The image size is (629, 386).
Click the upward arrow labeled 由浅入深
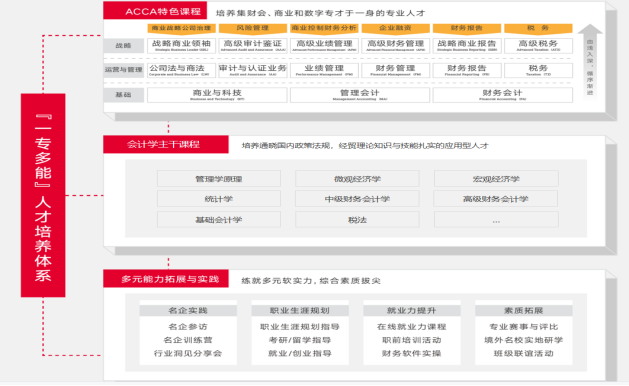click(590, 61)
